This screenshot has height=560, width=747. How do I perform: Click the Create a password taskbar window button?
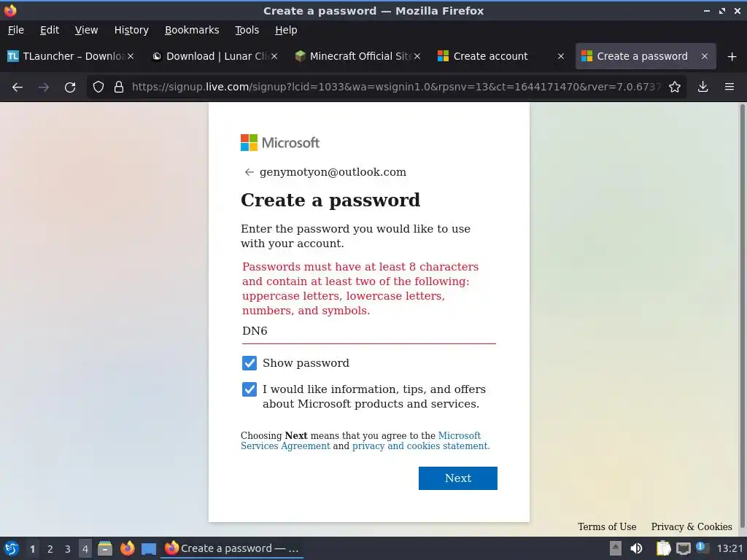coord(232,548)
